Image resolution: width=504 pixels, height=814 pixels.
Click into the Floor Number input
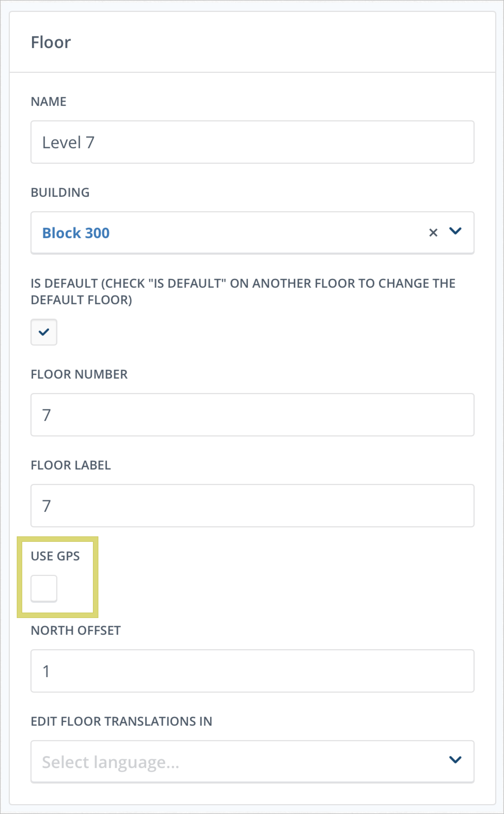pyautogui.click(x=252, y=415)
